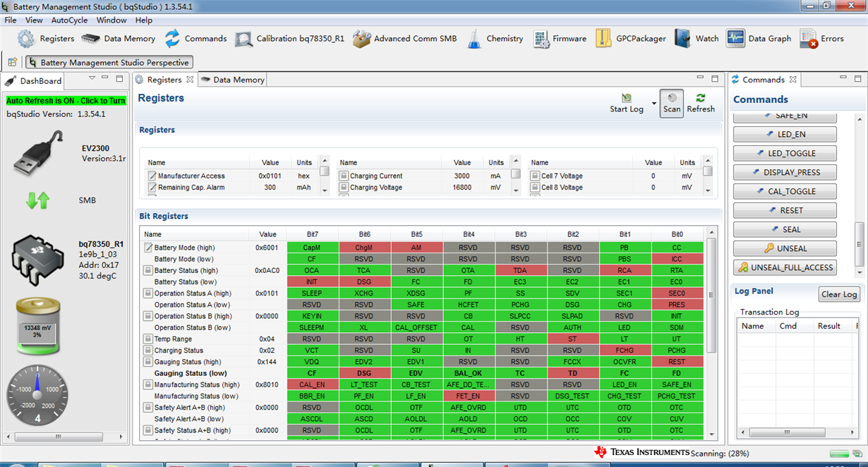Screen dimensions: 868x467
Task: Clear the transaction log
Action: coord(839,294)
